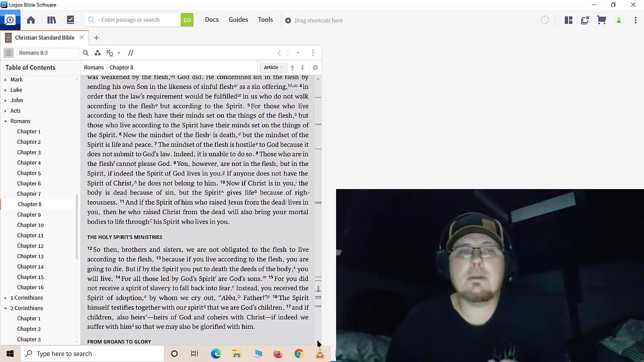Go forward with the history right arrow

[288, 53]
